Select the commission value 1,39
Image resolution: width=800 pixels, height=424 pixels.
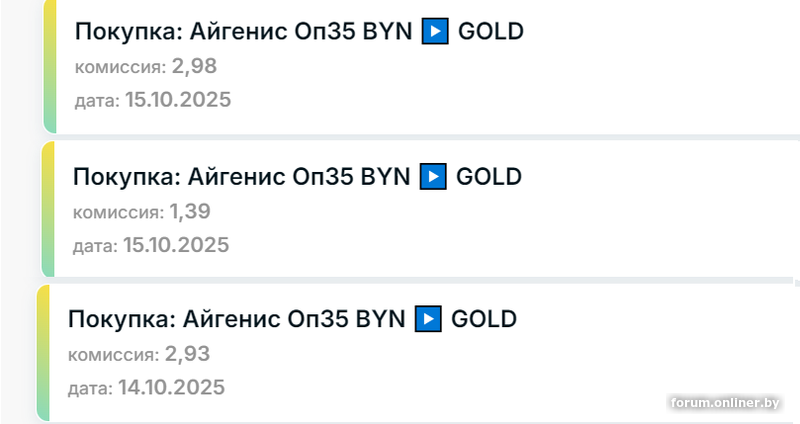point(190,212)
